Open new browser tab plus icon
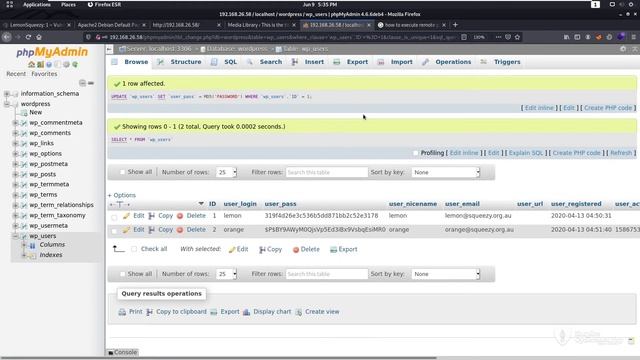This screenshot has width=640, height=360. pyautogui.click(x=455, y=25)
